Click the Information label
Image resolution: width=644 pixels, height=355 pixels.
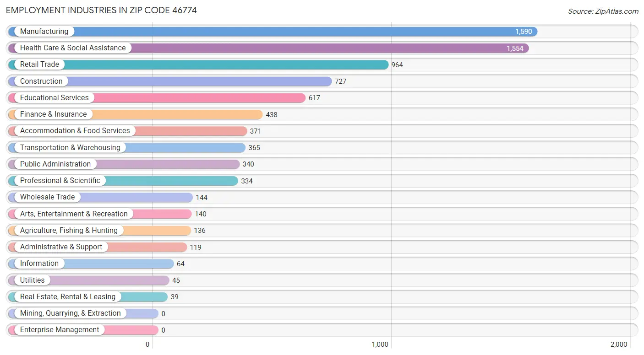[x=39, y=264]
